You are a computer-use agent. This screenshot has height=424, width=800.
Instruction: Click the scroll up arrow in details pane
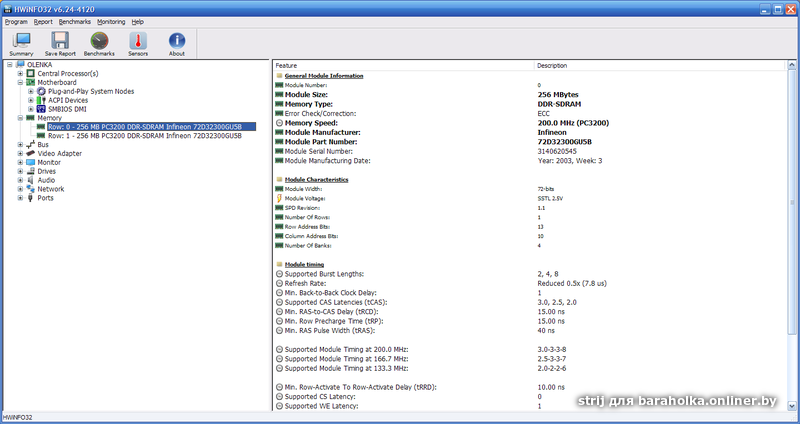pos(792,65)
